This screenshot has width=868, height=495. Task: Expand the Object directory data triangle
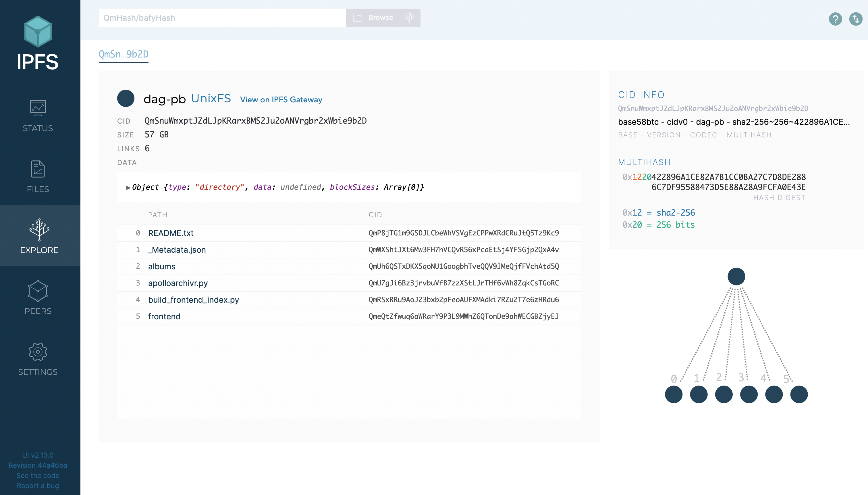coord(128,188)
